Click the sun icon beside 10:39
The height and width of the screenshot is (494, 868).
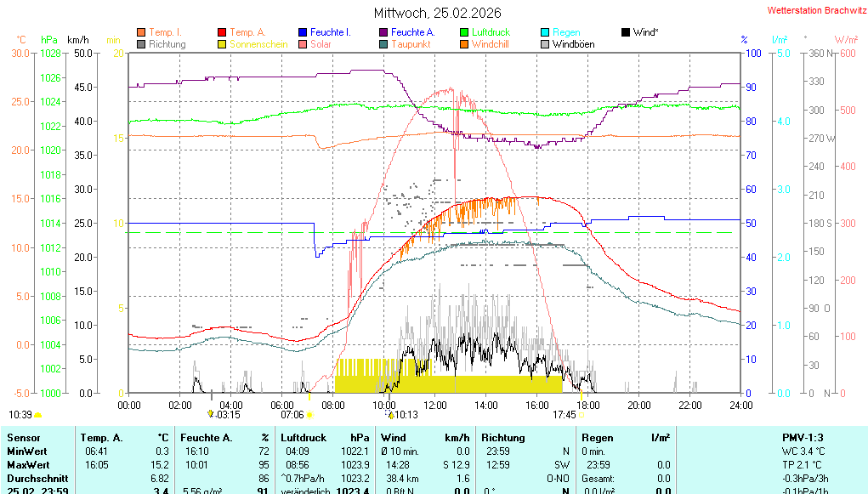click(38, 415)
